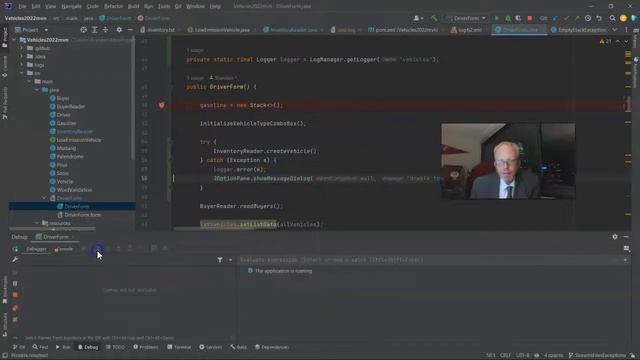Image resolution: width=640 pixels, height=360 pixels.
Task: Click the Rerun DriverForm icon in Debug panel
Action: click(15, 249)
